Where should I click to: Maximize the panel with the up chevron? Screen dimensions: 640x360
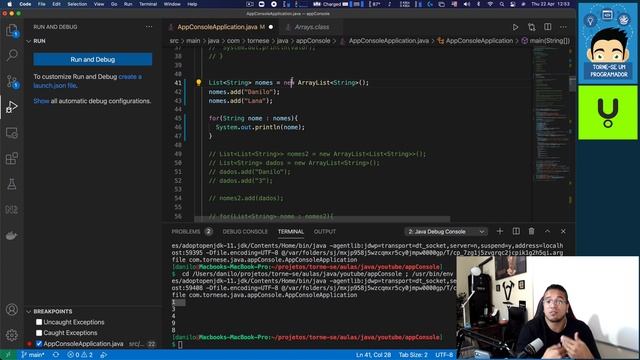547,231
